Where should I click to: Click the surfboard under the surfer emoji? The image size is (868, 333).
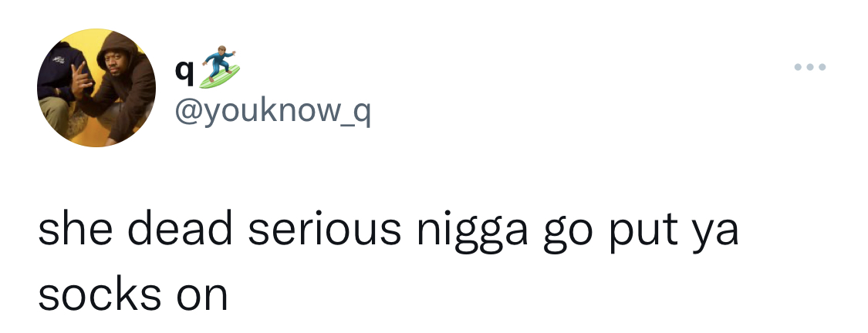click(220, 78)
